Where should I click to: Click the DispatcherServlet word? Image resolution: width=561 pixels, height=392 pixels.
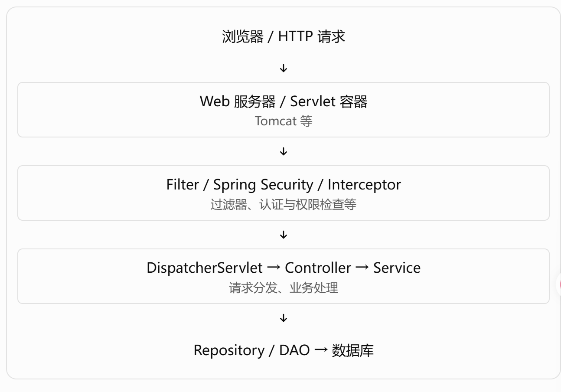205,268
